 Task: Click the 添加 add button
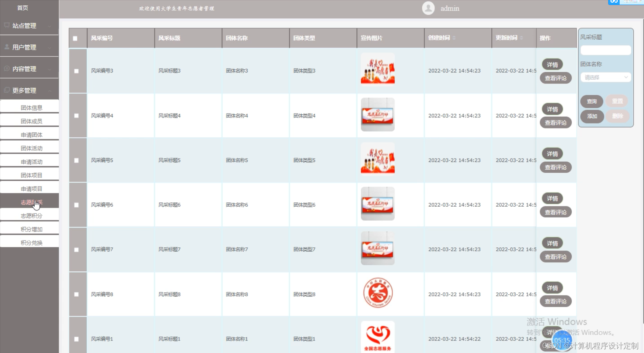click(592, 116)
